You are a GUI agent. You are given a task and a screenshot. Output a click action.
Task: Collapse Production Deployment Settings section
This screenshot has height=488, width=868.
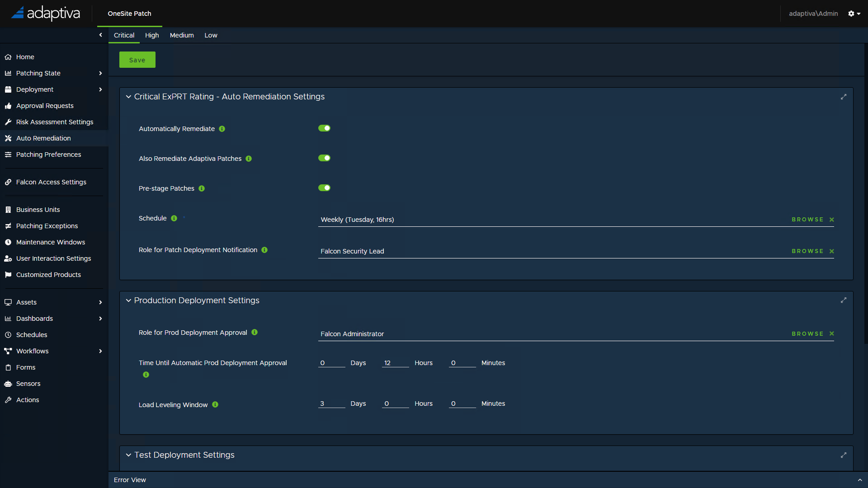pos(128,300)
